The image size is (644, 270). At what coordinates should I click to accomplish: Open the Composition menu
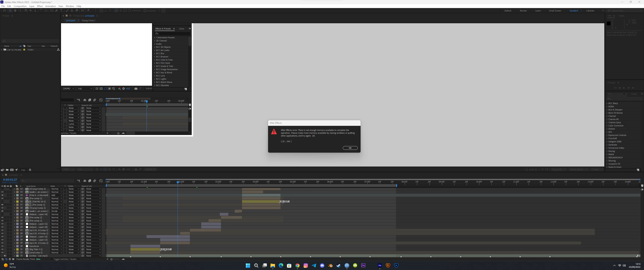click(x=20, y=6)
